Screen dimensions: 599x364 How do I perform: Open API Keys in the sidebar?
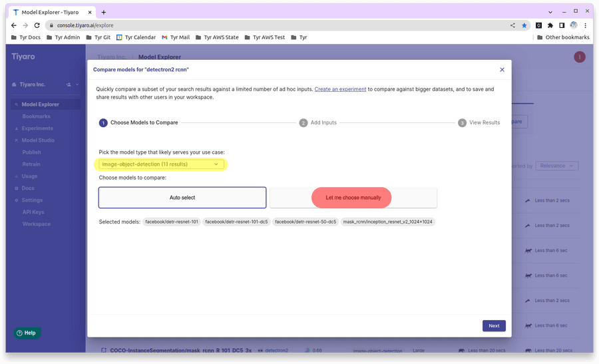pyautogui.click(x=33, y=212)
